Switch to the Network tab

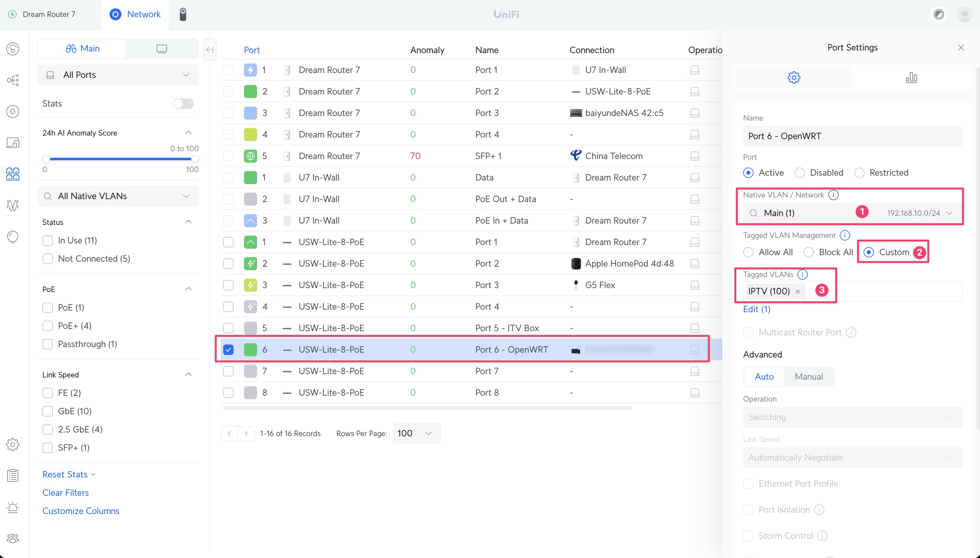click(135, 15)
